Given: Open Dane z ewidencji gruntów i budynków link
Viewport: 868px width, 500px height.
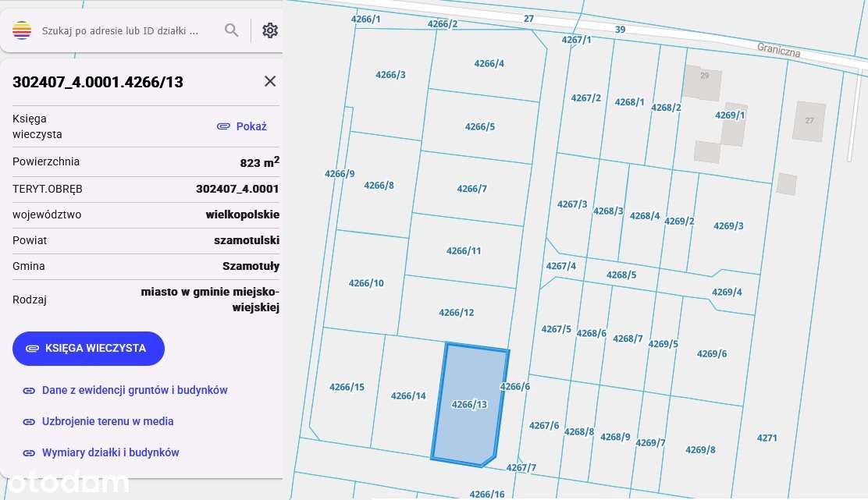Looking at the screenshot, I should tap(134, 390).
